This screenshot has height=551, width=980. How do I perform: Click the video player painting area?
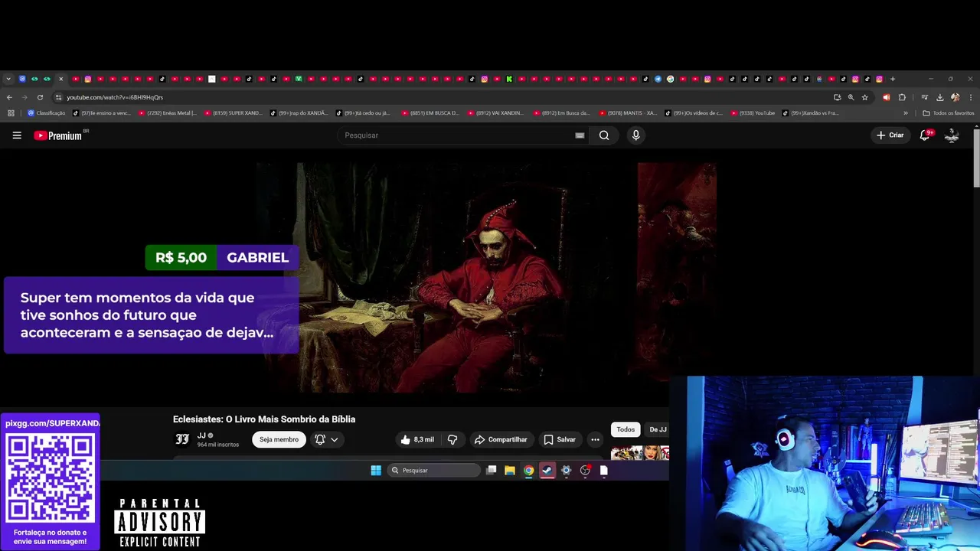[487, 277]
